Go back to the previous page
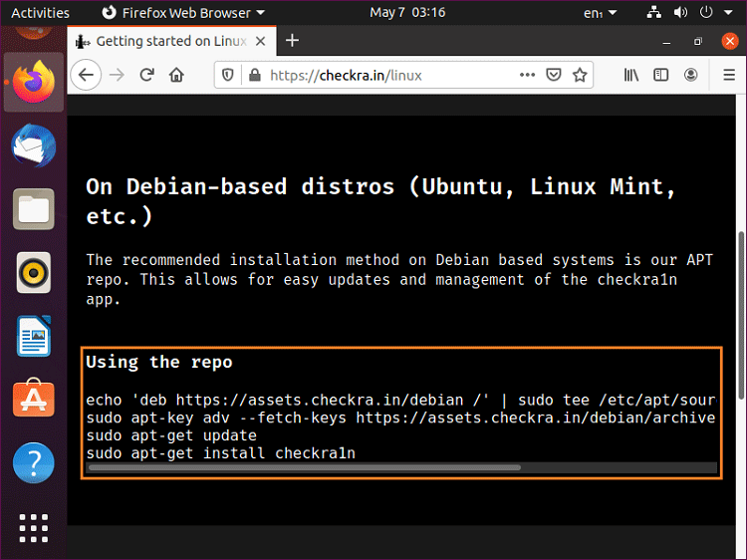This screenshot has width=747, height=560. click(86, 75)
